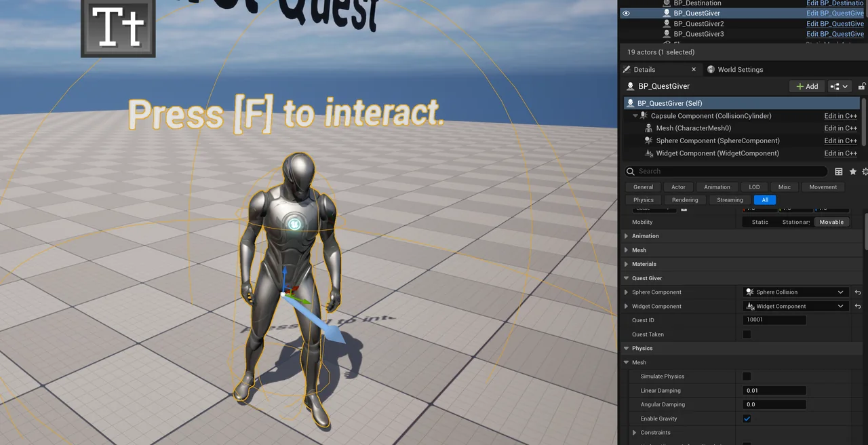
Task: Toggle the Simulate Physics checkbox
Action: tap(747, 376)
